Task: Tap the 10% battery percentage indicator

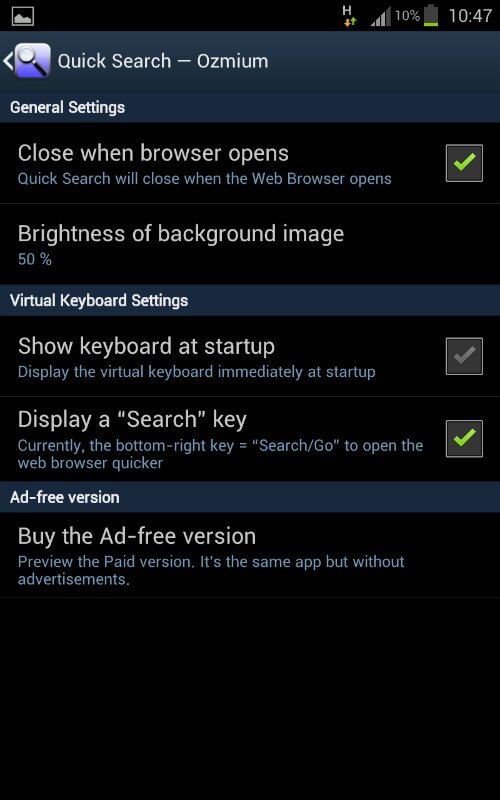Action: 407,15
